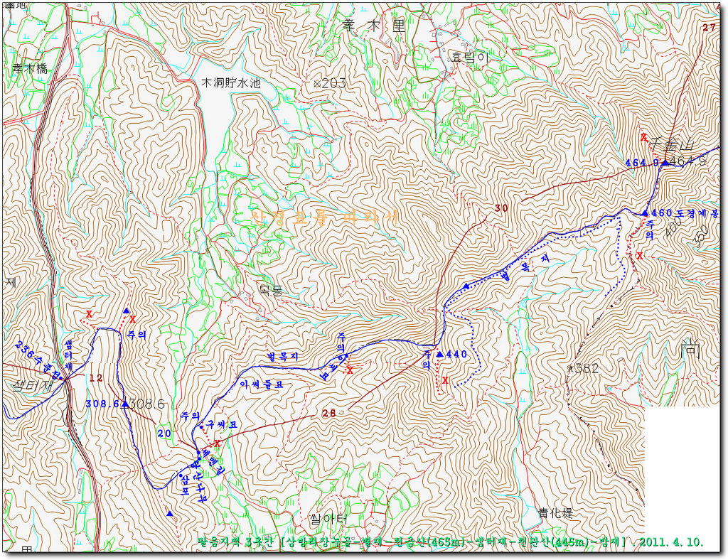This screenshot has width=728, height=560.
Task: Click the 千金山 mountain name
Action: click(x=672, y=146)
